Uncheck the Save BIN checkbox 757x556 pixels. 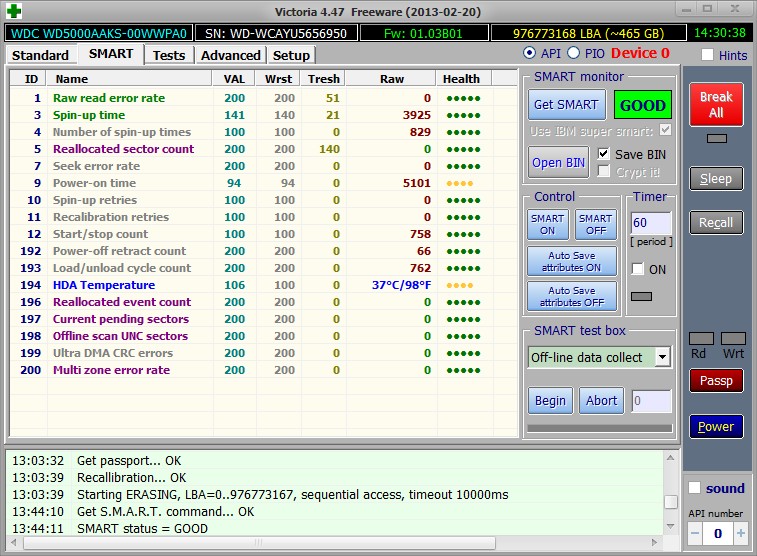[x=603, y=154]
